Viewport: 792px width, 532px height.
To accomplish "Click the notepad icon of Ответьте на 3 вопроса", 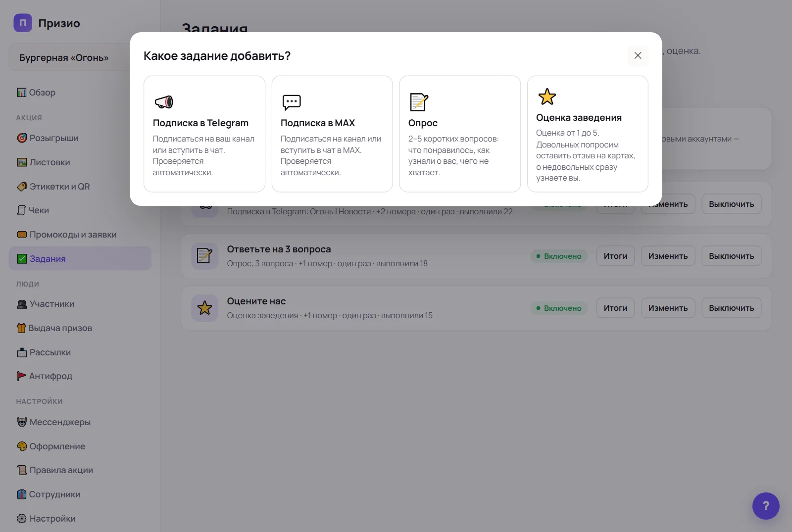I will (204, 256).
